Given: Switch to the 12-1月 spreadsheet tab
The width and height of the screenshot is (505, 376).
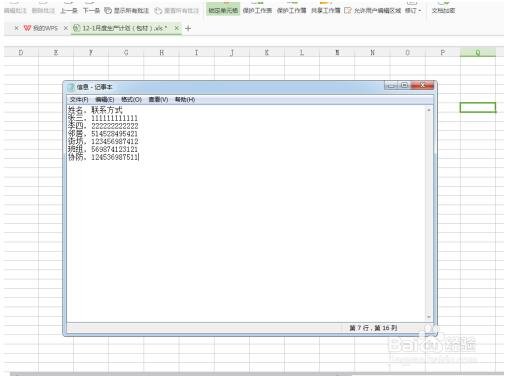Looking at the screenshot, I should click(x=125, y=28).
